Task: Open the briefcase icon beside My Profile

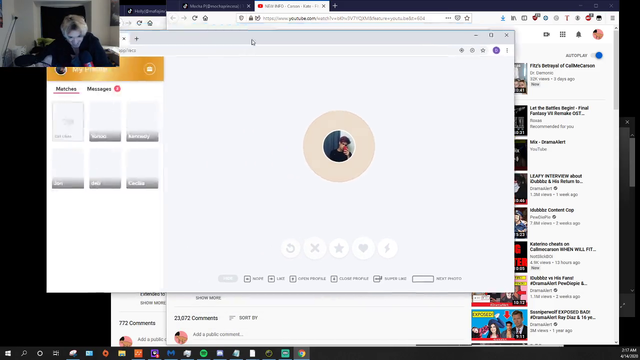Action: pos(149,69)
